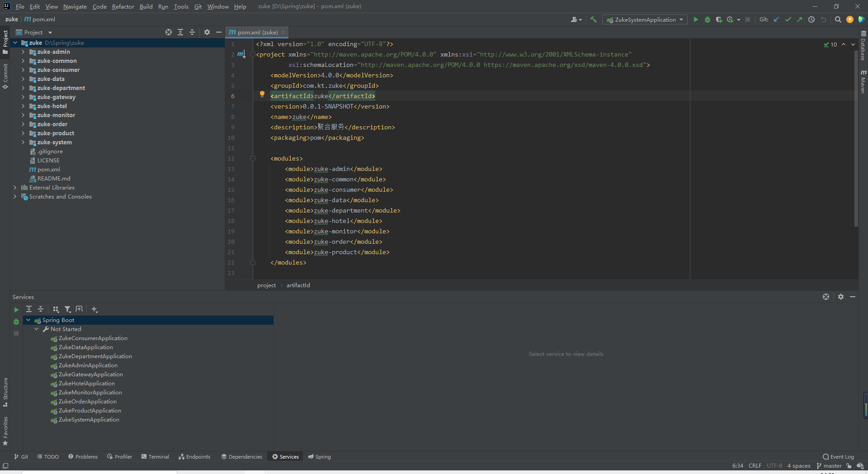Screen dimensions: 868x474
Task: Open the Maven tool window sidebar
Action: coord(863,81)
